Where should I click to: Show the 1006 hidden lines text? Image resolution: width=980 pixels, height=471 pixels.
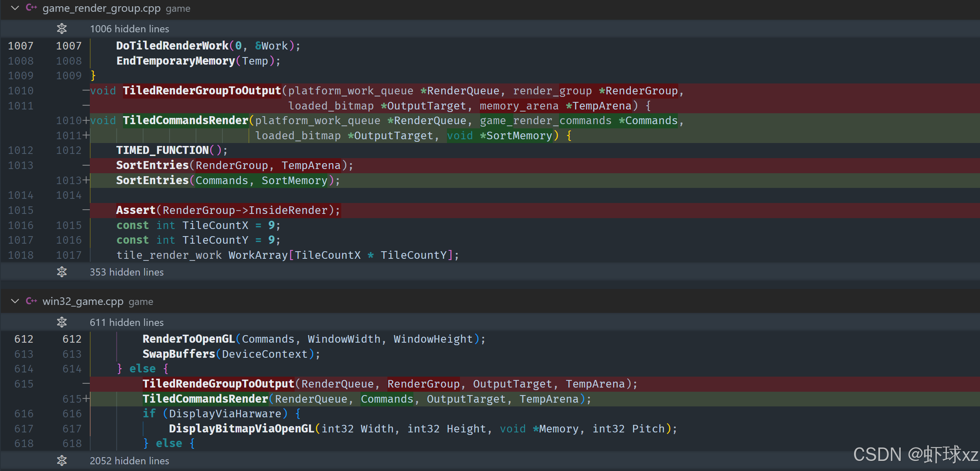(129, 29)
